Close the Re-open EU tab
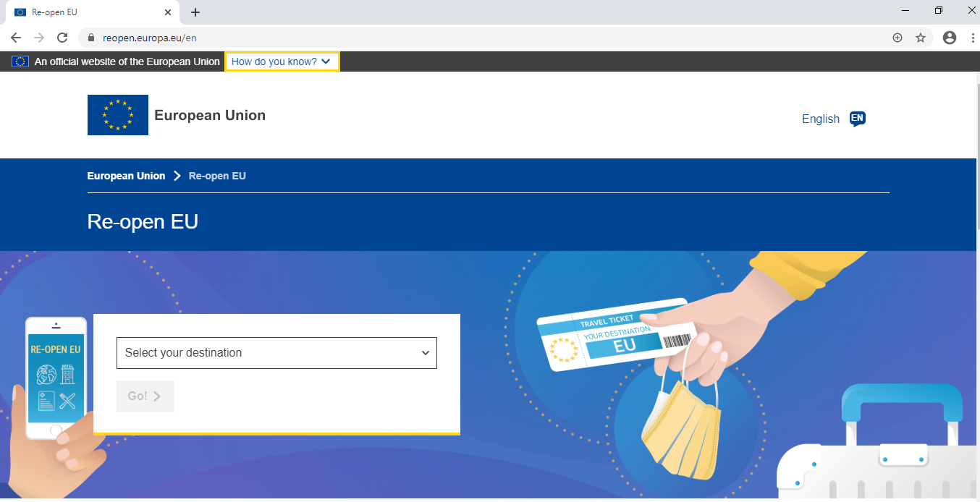980x502 pixels. click(x=168, y=12)
